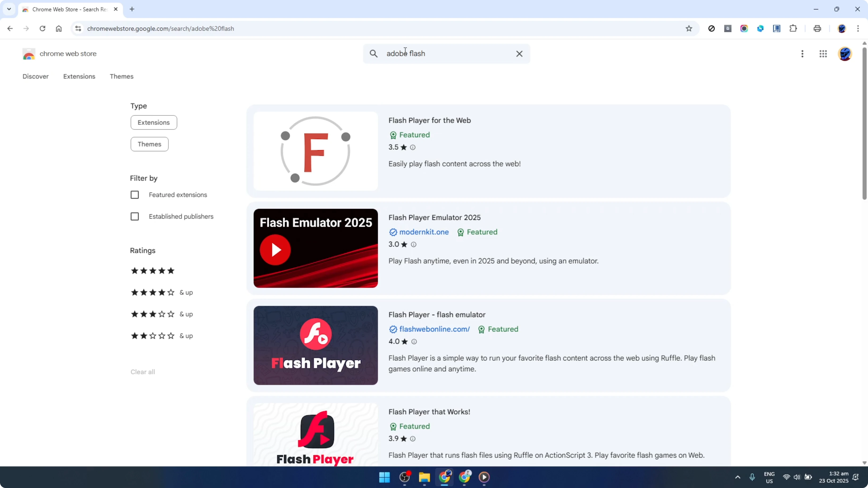Viewport: 868px width, 488px height.
Task: Open the modernkit.one publisher link
Action: pos(424,232)
